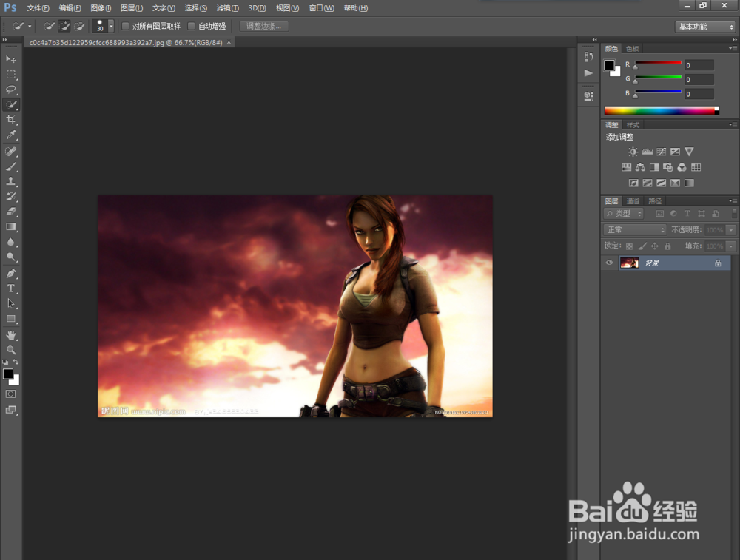Select the Eraser tool
Image resolution: width=740 pixels, height=560 pixels.
tap(11, 212)
